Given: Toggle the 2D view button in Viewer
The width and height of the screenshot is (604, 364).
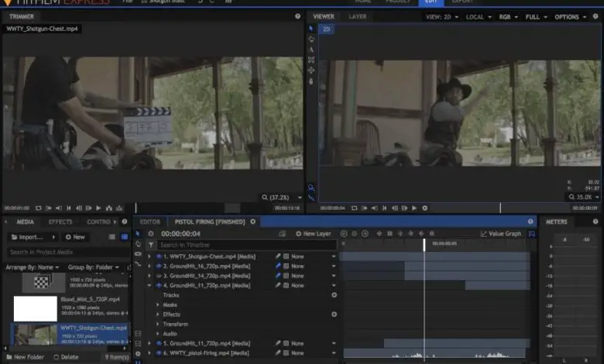Looking at the screenshot, I should pyautogui.click(x=326, y=29).
